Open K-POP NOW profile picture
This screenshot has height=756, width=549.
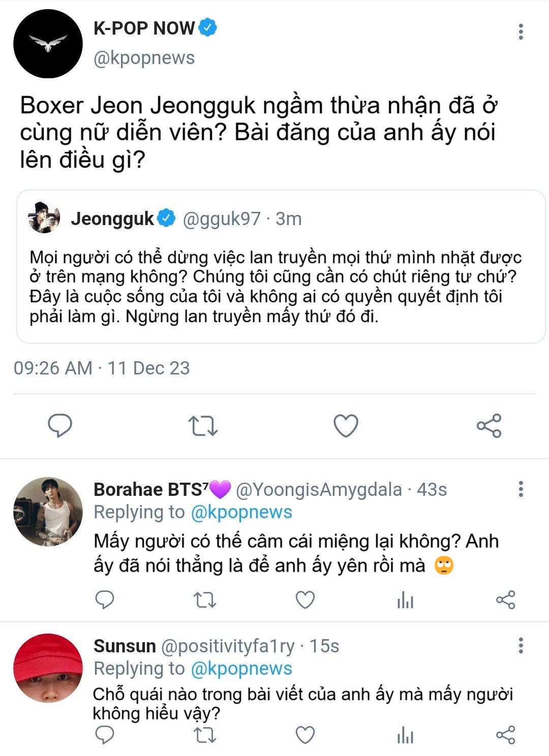[x=48, y=44]
